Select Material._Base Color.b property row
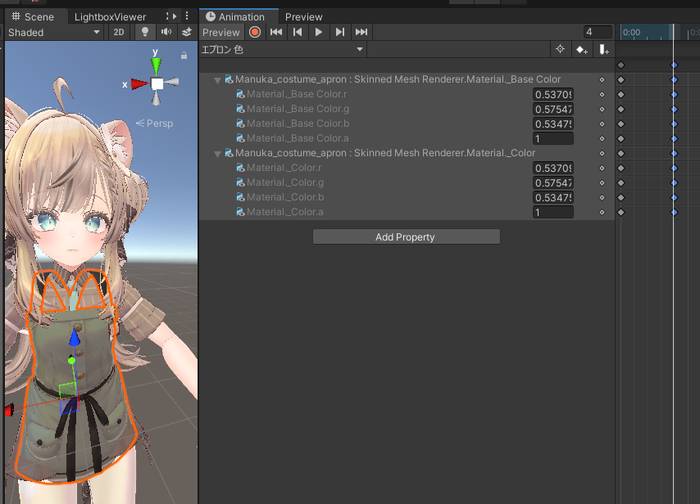This screenshot has width=700, height=504. point(406,124)
